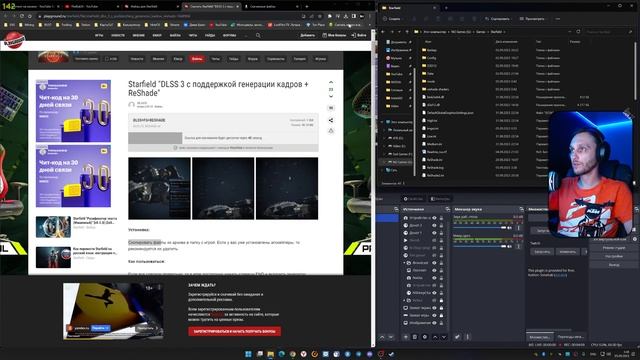This screenshot has width=640, height=360.
Task: Mute the second audio mixer channel speaker
Action: [509, 246]
